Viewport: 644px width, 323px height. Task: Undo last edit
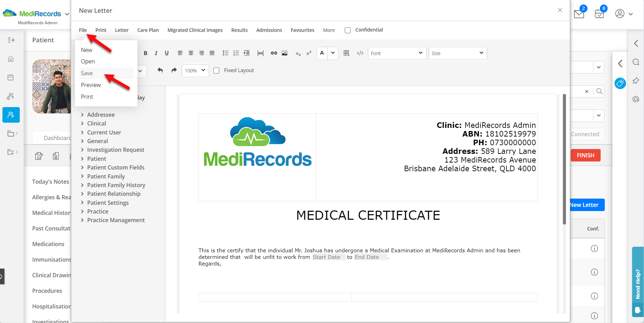(160, 70)
